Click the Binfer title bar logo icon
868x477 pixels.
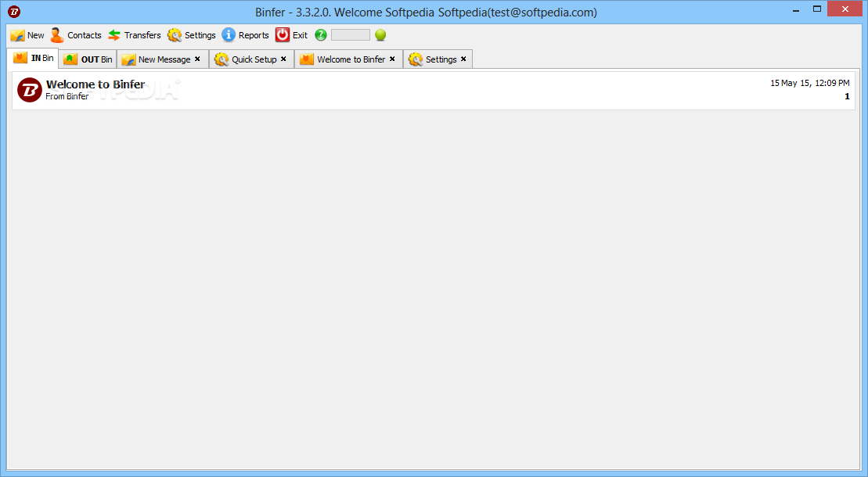tap(14, 12)
